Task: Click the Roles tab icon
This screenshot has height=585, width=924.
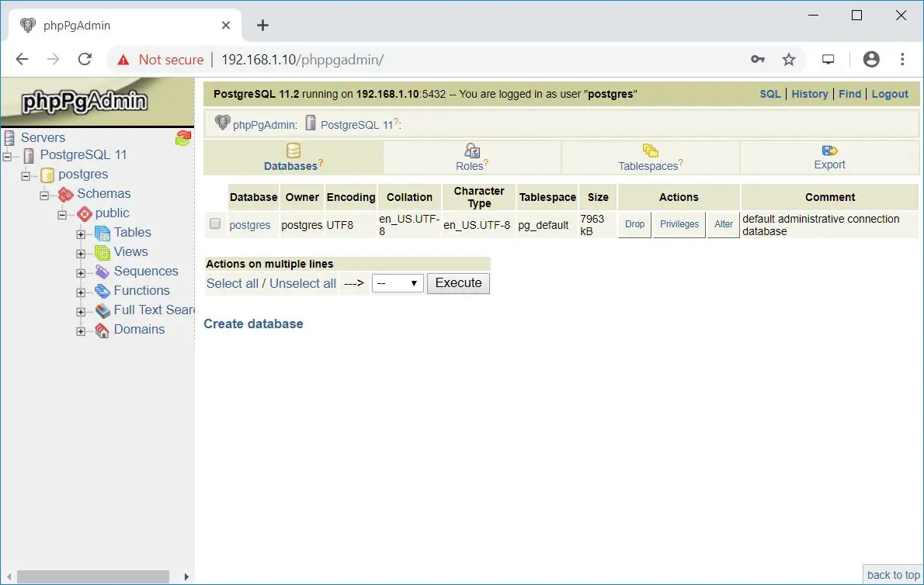Action: [x=472, y=151]
